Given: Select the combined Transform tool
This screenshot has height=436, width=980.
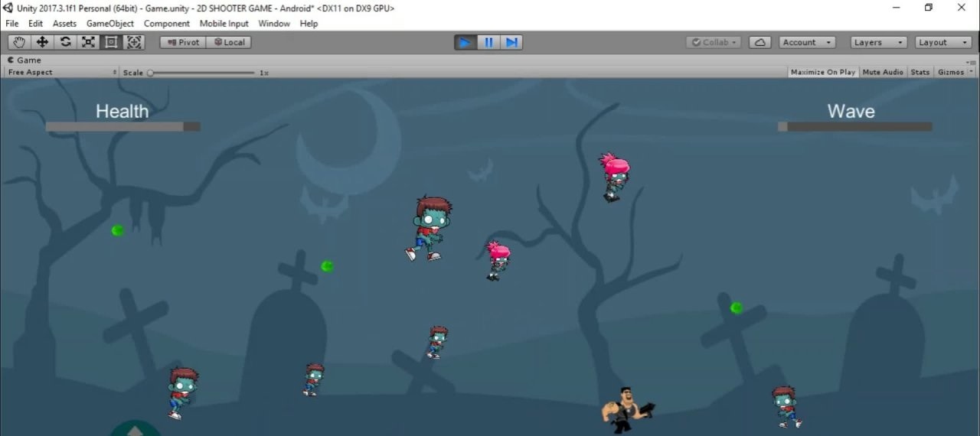Looking at the screenshot, I should [x=134, y=42].
